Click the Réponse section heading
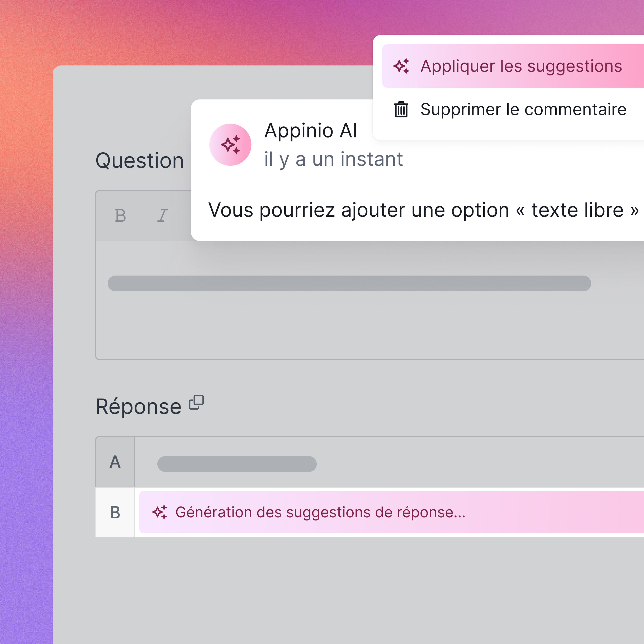Viewport: 644px width, 644px height. coord(138,407)
